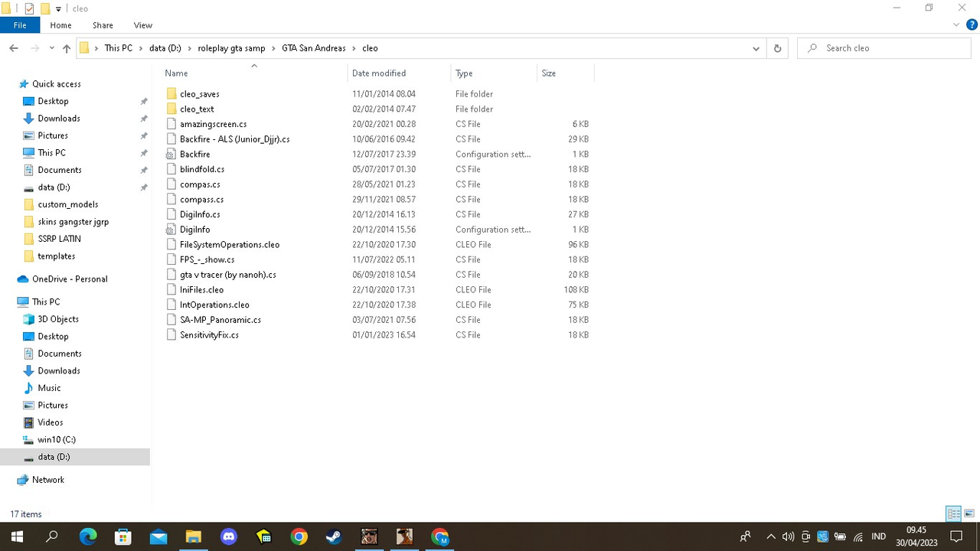Click the Search cleo input field
The height and width of the screenshot is (551, 980).
coord(885,48)
